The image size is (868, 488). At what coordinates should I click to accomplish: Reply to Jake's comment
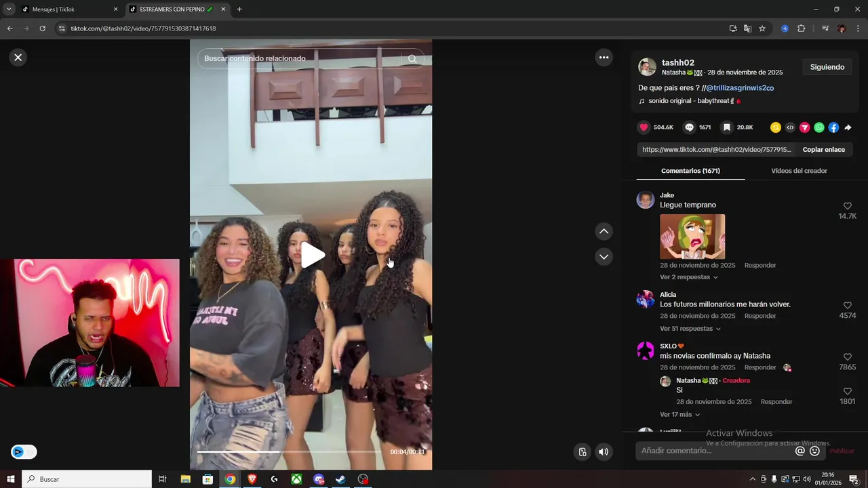point(760,266)
